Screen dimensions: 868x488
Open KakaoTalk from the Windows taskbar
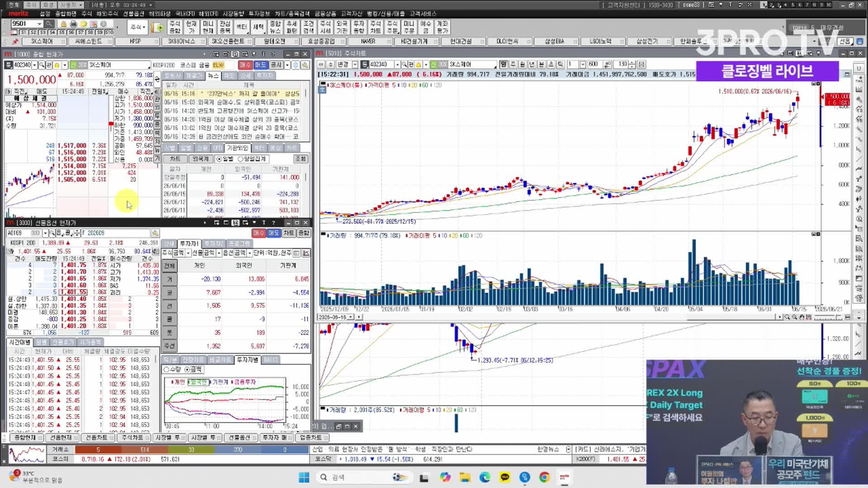click(x=505, y=477)
